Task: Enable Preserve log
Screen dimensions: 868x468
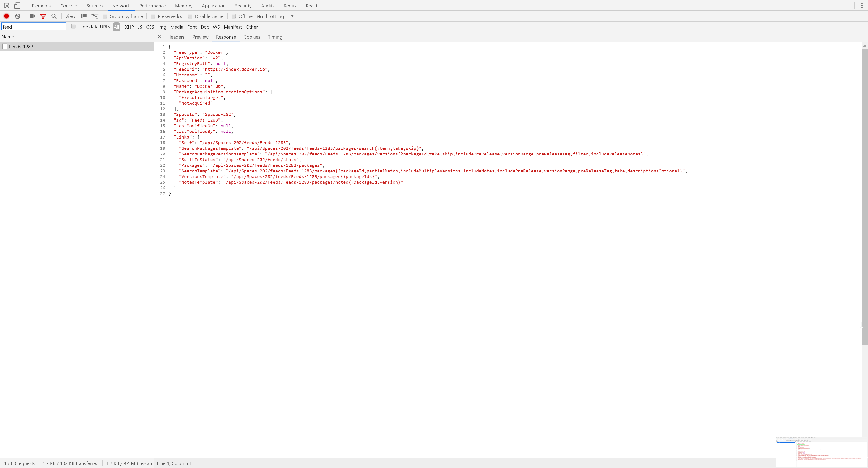Action: click(x=153, y=16)
